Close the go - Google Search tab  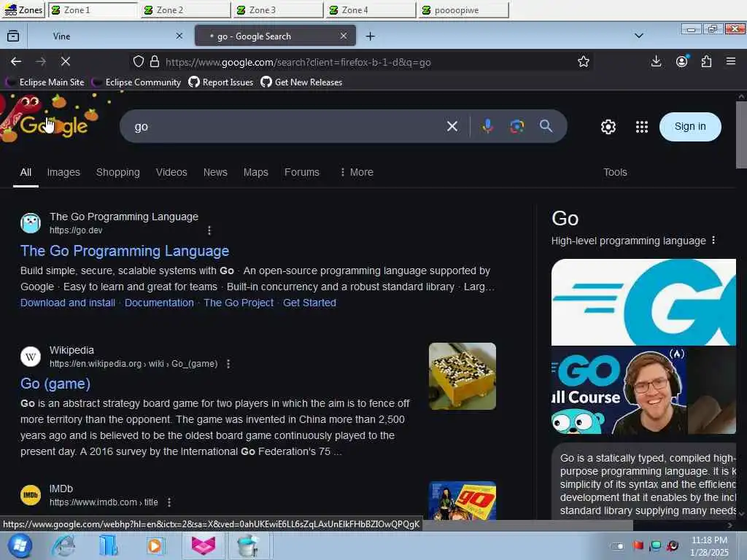344,36
